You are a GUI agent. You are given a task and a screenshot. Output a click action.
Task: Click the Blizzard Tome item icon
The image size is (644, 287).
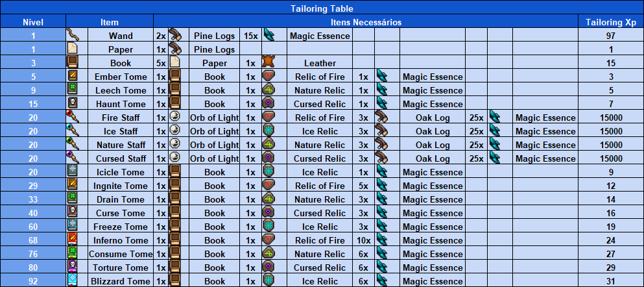[x=73, y=281]
